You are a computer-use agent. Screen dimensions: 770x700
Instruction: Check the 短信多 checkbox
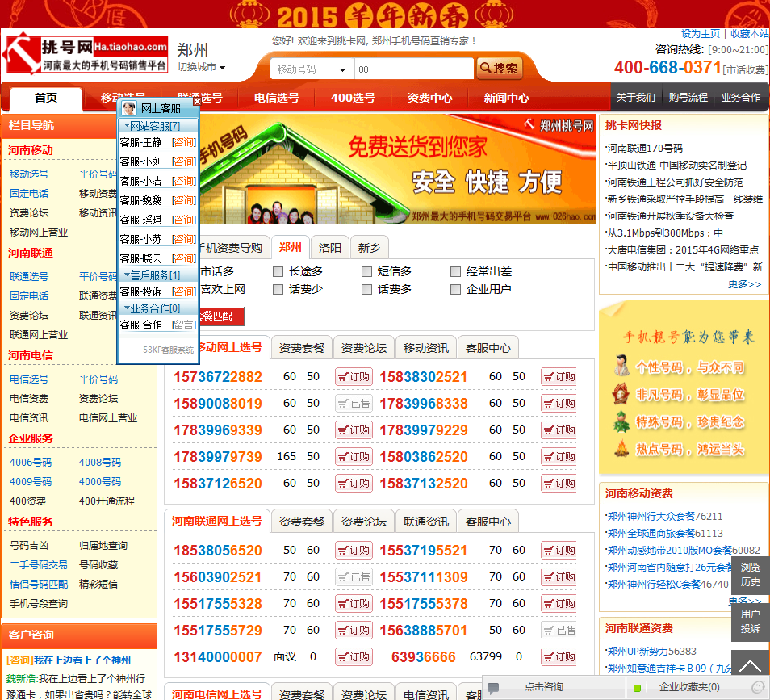[366, 271]
